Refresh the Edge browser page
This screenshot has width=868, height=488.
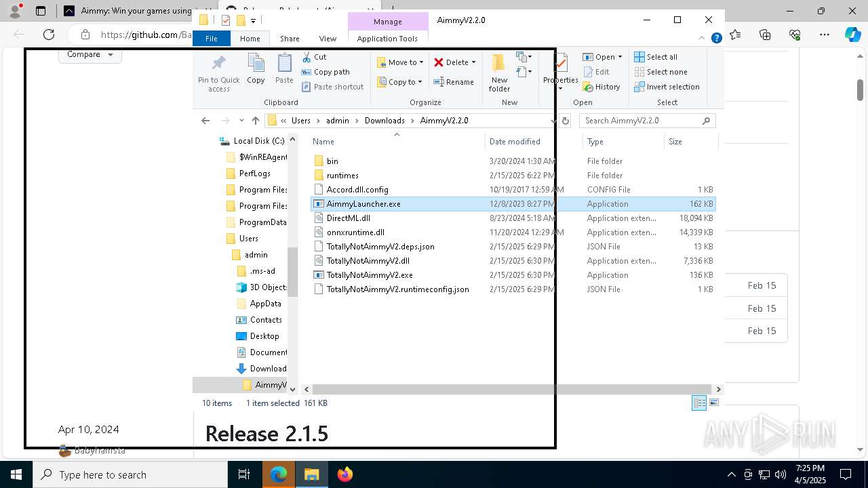click(x=49, y=35)
